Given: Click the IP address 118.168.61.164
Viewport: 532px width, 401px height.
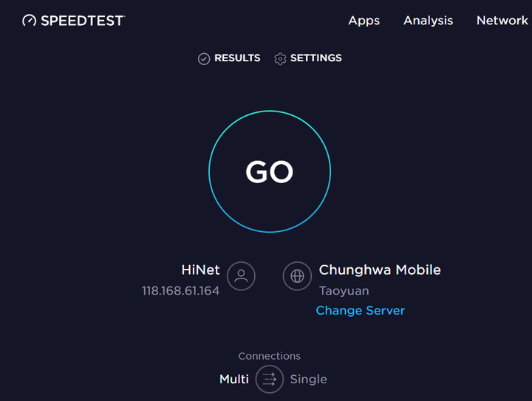Looking at the screenshot, I should 180,291.
